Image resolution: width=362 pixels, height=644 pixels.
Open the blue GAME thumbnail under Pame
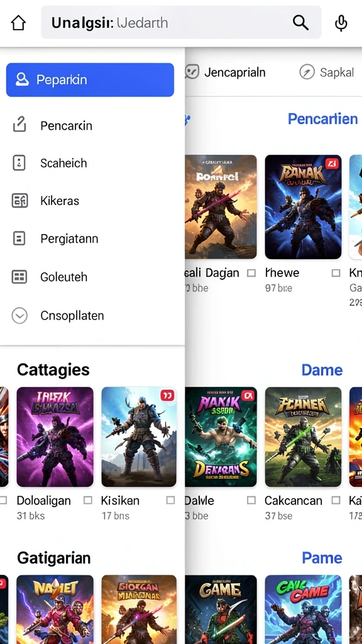[303, 609]
